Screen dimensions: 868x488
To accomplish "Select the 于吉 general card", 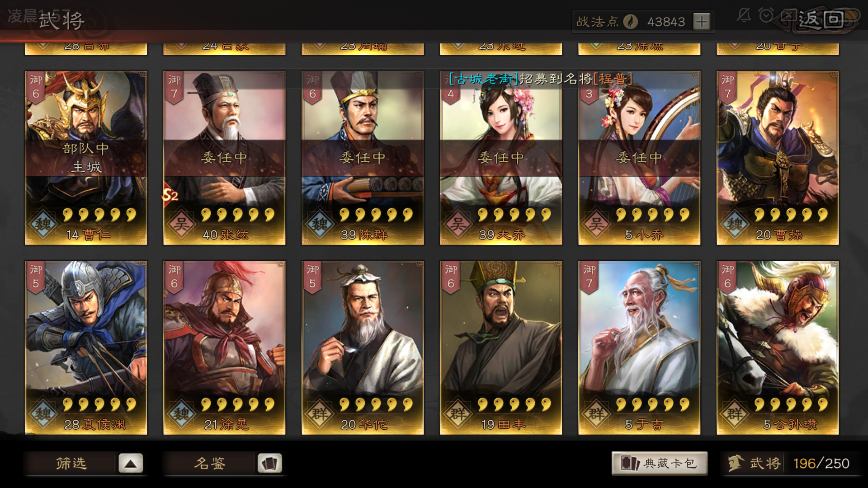I will 639,348.
